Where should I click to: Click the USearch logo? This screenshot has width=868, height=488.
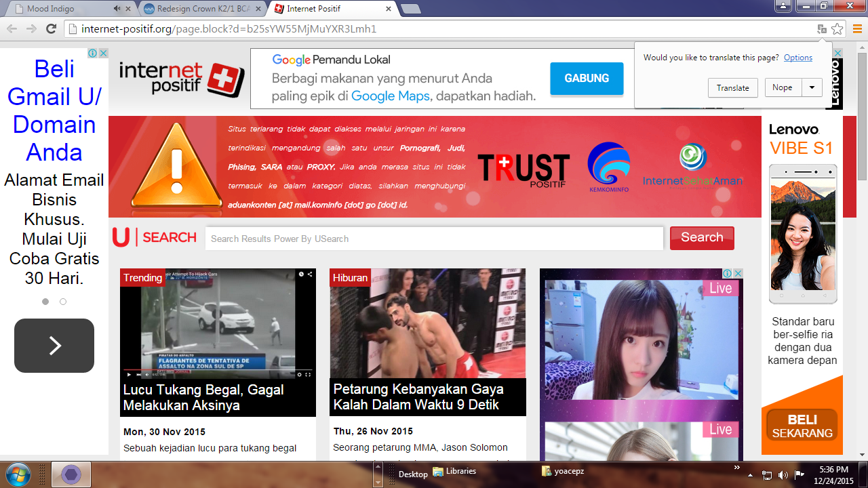point(155,237)
